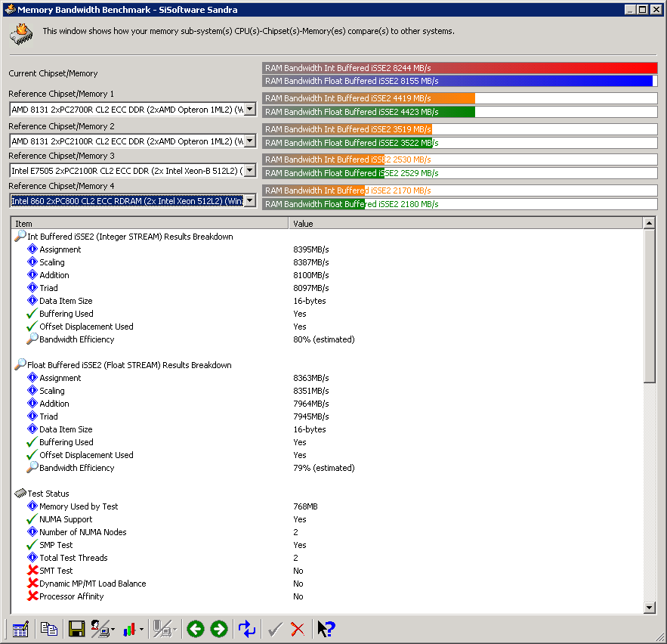Click the green check icon beside SMP Test
The height and width of the screenshot is (644, 667).
click(32, 544)
